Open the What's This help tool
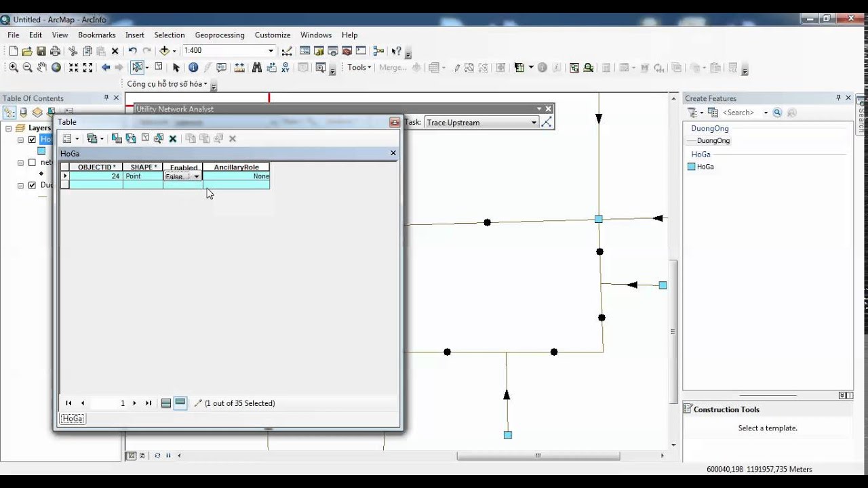This screenshot has height=488, width=868. click(397, 51)
